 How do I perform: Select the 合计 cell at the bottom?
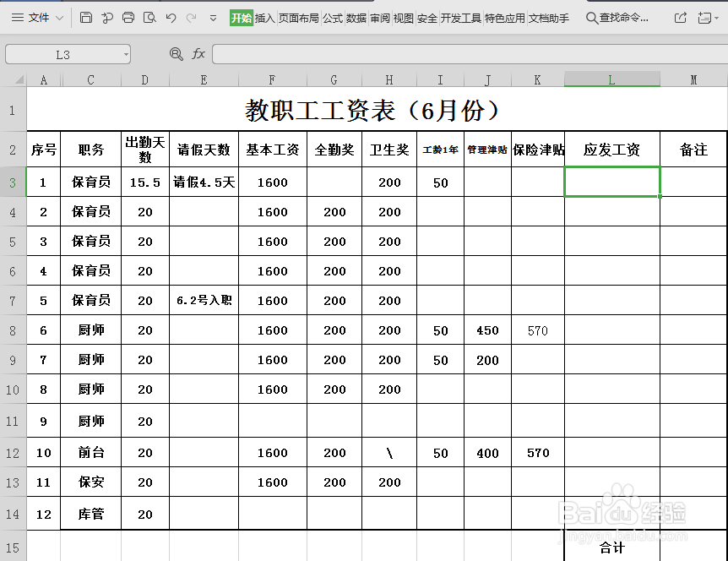coord(611,548)
